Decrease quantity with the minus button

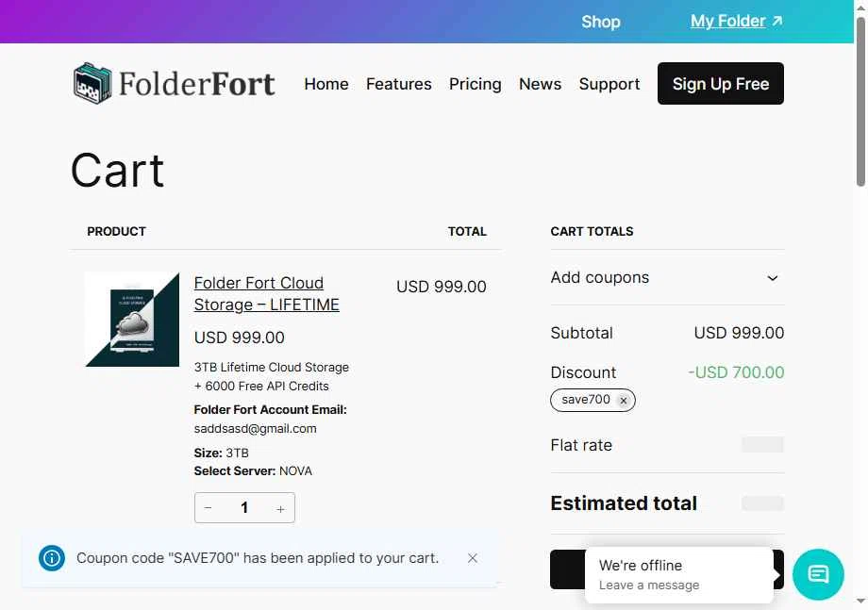pos(209,507)
